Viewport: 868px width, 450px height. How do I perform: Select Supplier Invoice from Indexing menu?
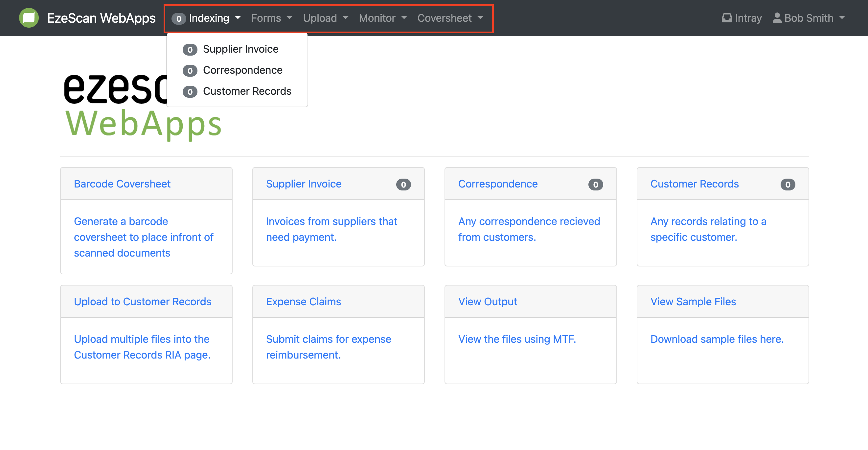pos(240,49)
